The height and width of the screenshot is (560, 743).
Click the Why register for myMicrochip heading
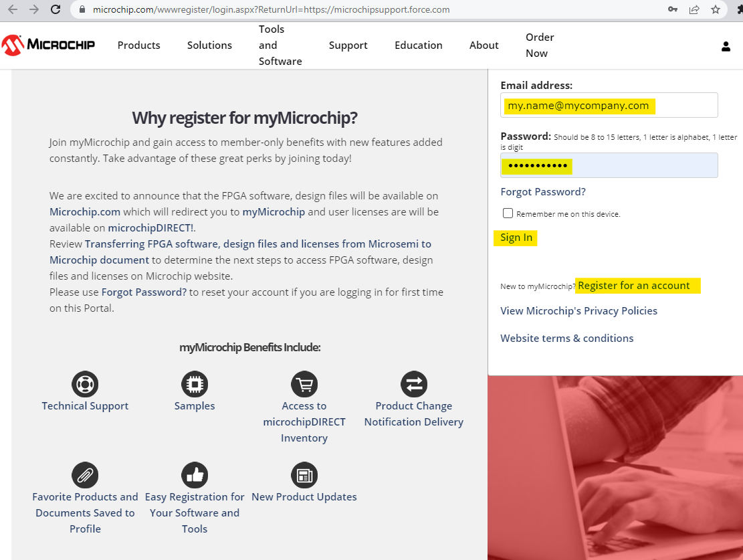tap(245, 118)
